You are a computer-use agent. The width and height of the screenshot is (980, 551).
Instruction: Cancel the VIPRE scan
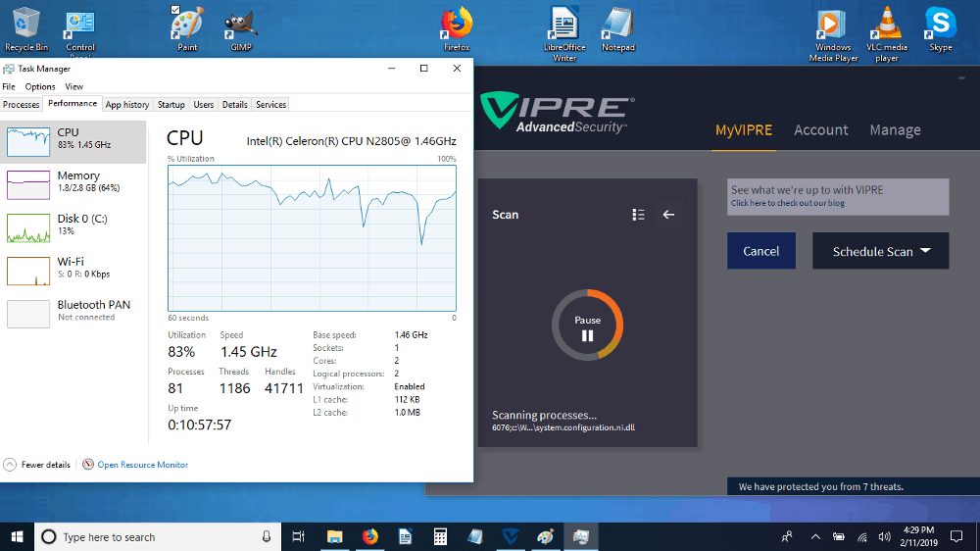pyautogui.click(x=760, y=251)
